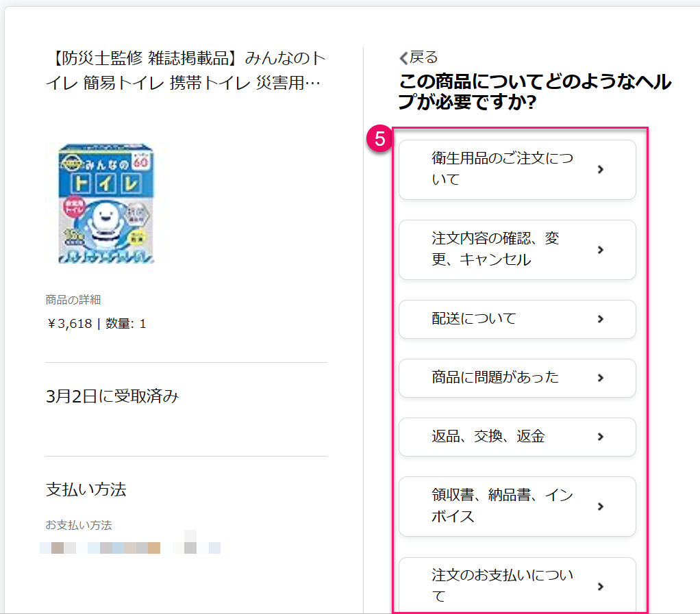Click the pink step 5 badge
Screen dimensions: 700x614
pos(378,138)
